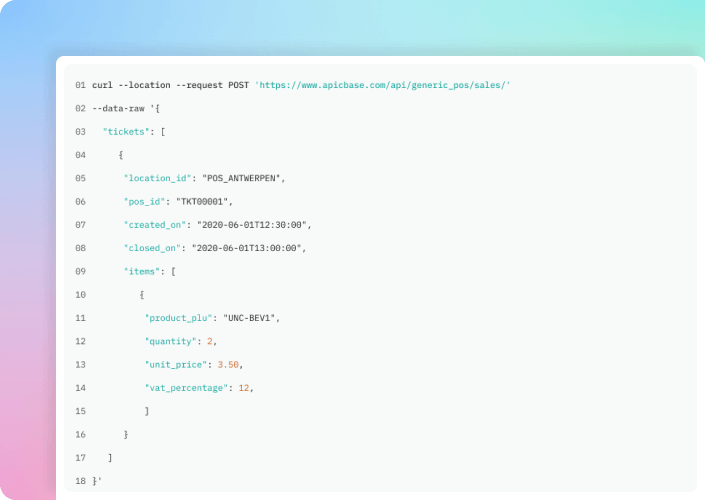Select the "UNC-BEV1" value
The image size is (705, 503).
point(249,318)
